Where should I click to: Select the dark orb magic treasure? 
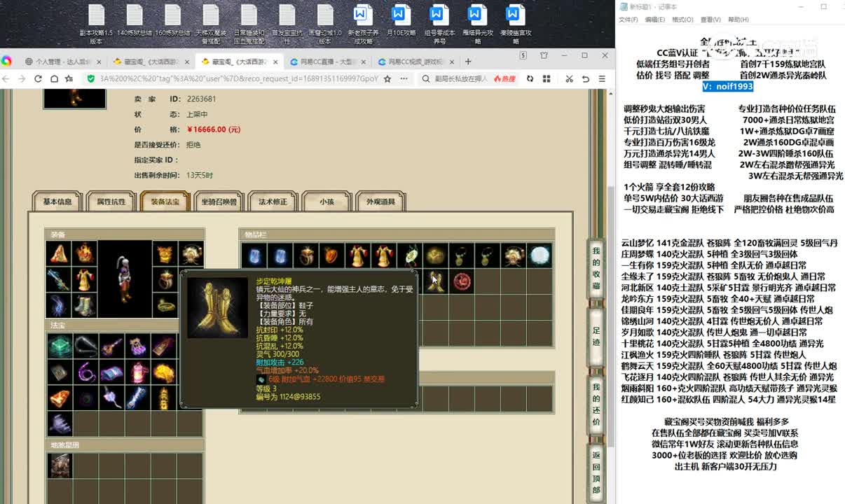click(x=85, y=398)
